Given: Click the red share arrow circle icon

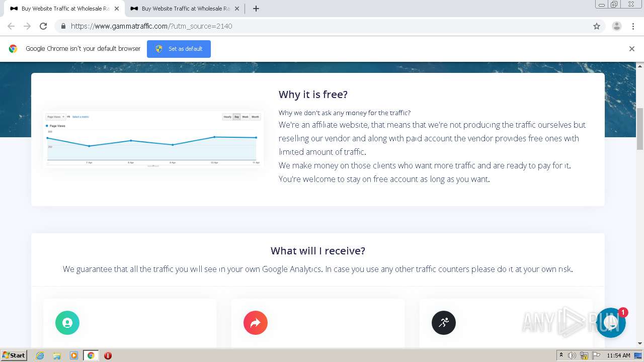Looking at the screenshot, I should tap(256, 323).
